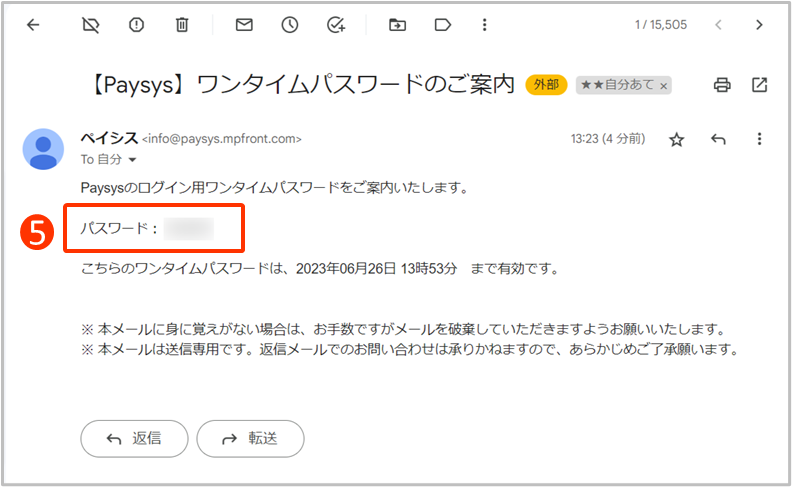The image size is (792, 487).
Task: Mark the email as unread
Action: [x=243, y=25]
